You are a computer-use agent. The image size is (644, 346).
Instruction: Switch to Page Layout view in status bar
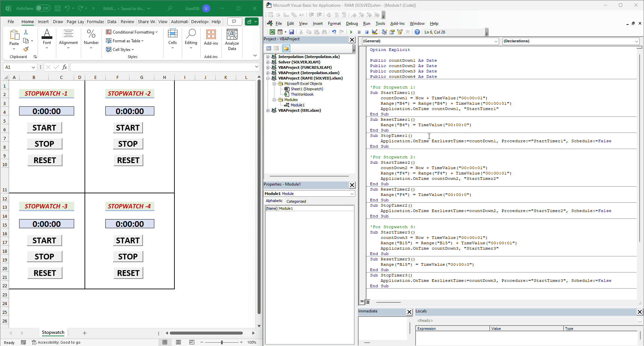pos(178,342)
